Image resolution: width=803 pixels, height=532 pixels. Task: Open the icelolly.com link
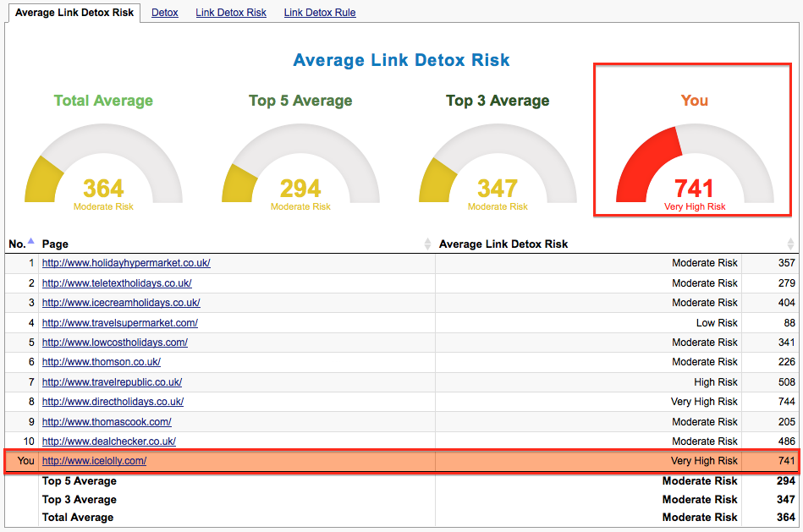(x=94, y=461)
